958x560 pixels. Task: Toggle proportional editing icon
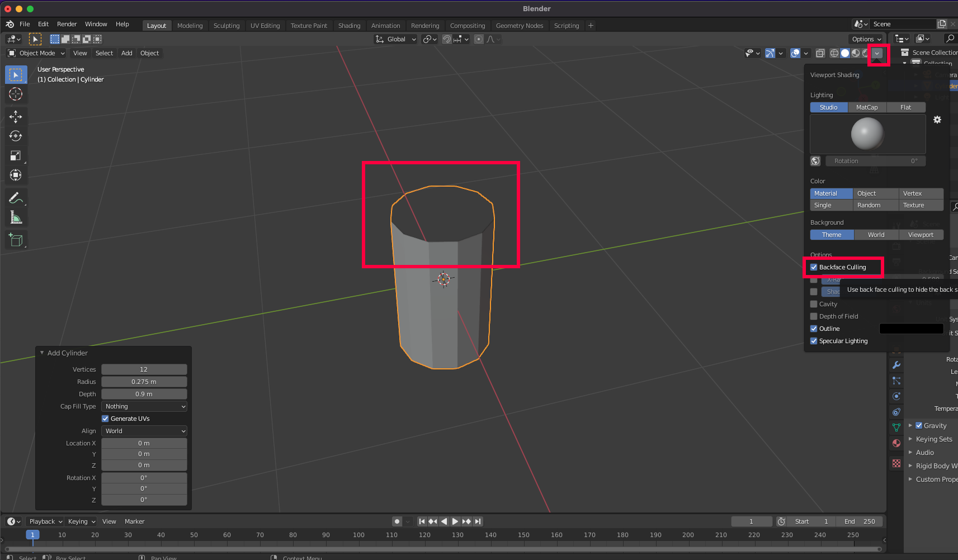(x=479, y=39)
